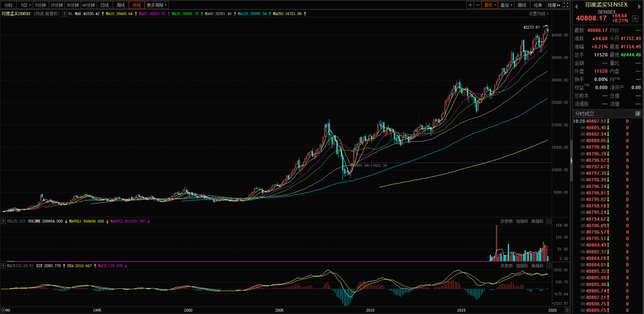
Task: Click the 2015 year label on time axis
Action: tap(461, 310)
